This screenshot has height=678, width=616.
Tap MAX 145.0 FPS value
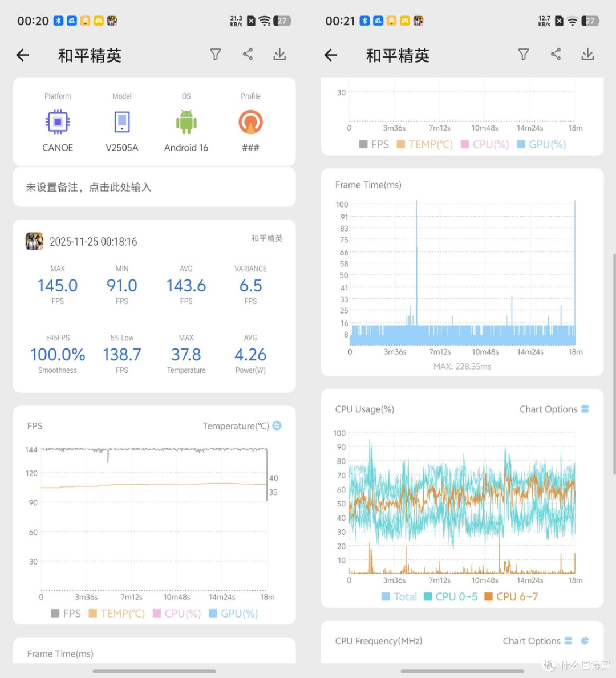coord(58,285)
